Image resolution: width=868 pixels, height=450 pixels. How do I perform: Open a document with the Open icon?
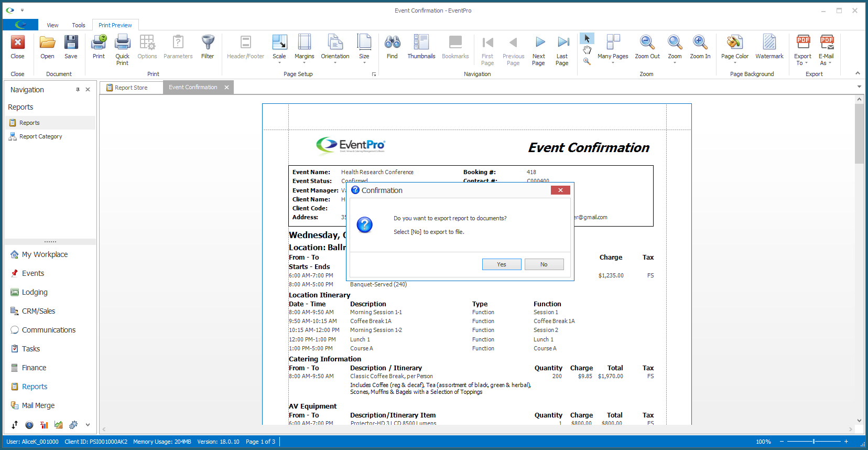pyautogui.click(x=47, y=47)
